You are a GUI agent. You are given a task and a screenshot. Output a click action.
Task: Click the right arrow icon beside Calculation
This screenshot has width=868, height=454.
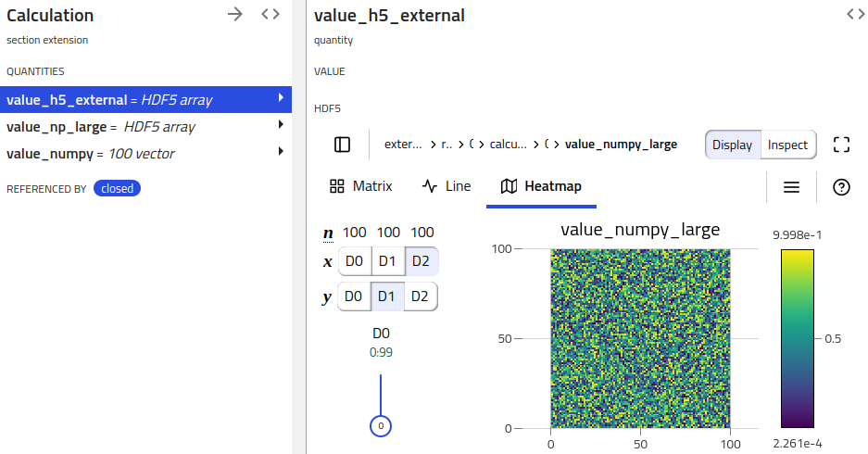[x=236, y=14]
